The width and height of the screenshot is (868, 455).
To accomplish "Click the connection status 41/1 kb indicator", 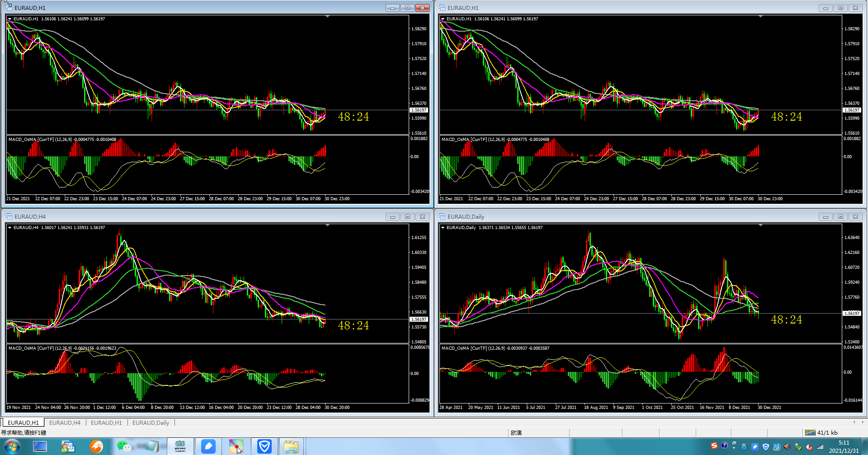I will [821, 433].
